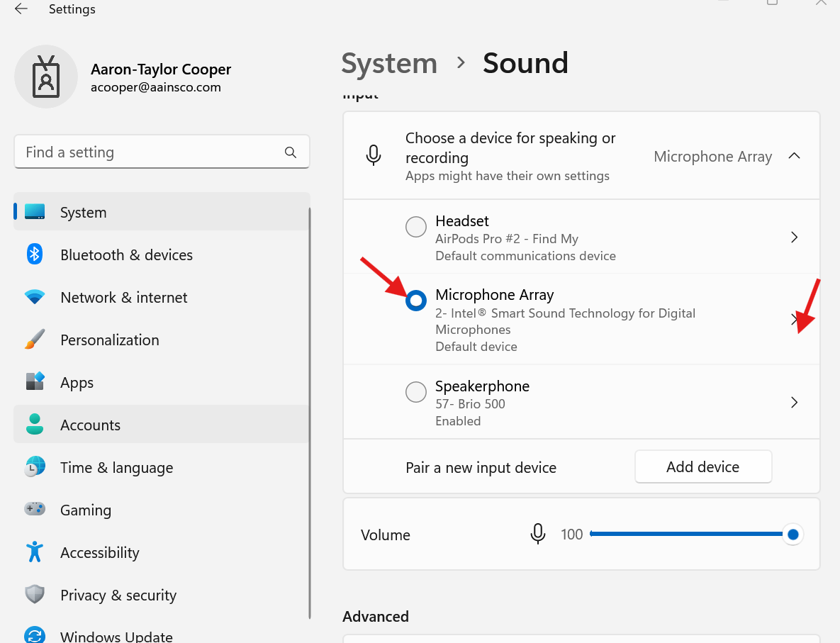Click System in the breadcrumb
Image resolution: width=840 pixels, height=643 pixels.
(389, 63)
